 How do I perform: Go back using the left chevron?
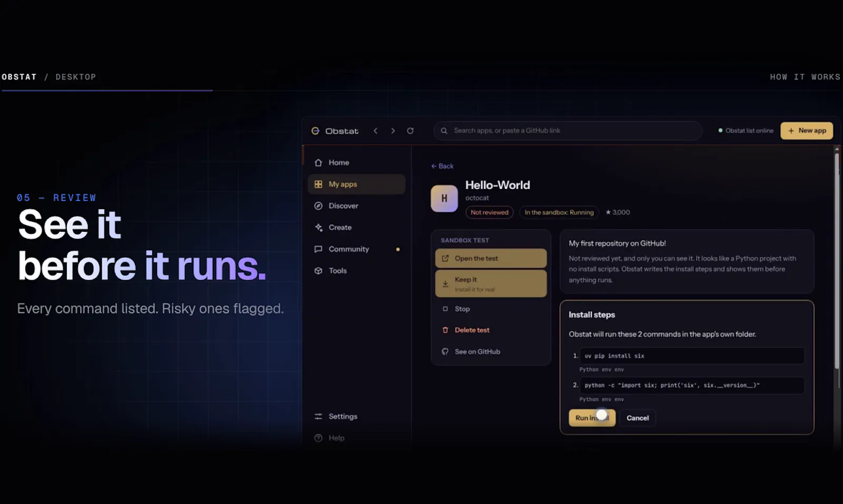[x=376, y=131]
